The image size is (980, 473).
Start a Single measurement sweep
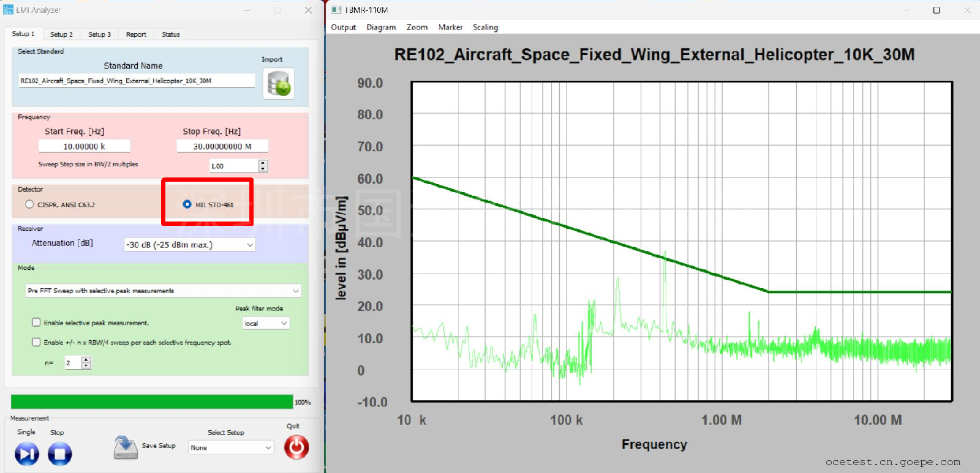(x=27, y=454)
